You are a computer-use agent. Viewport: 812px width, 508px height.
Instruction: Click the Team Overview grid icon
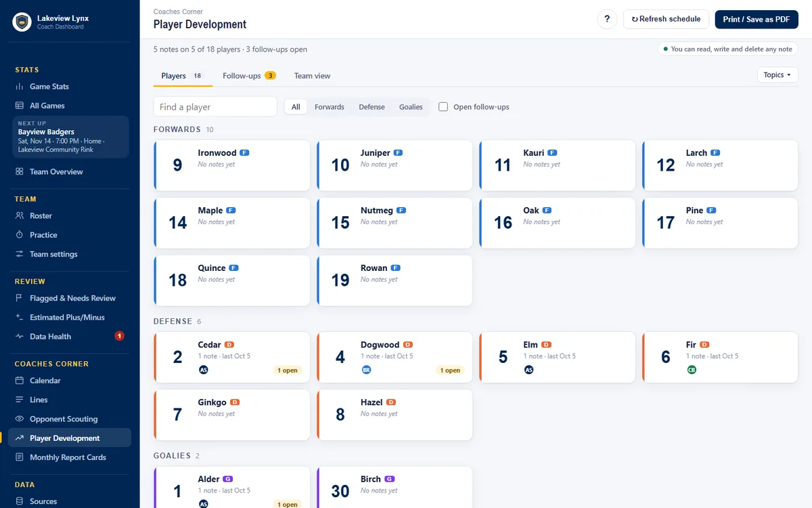coord(20,172)
